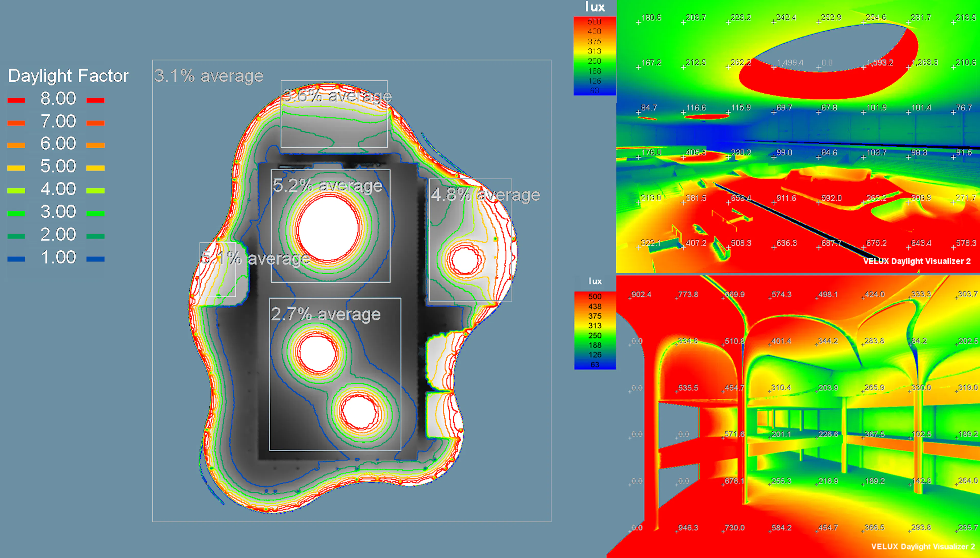Screen dimensions: 980x558
Task: Click the yellow 5.00 legend swatch on the left
Action: point(16,168)
